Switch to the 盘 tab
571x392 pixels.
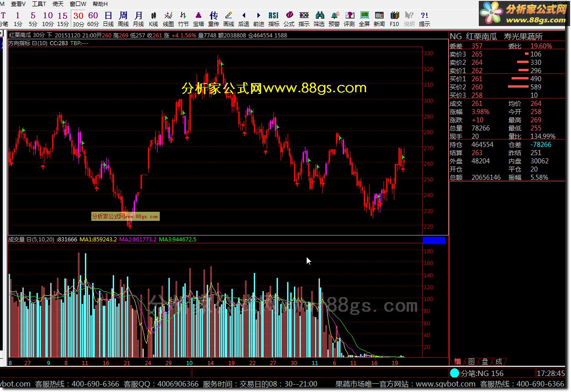pyautogui.click(x=485, y=361)
